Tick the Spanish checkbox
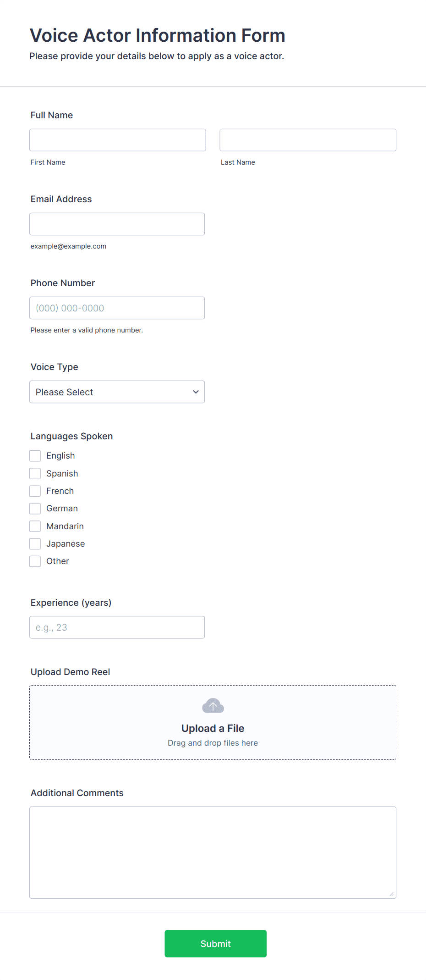 point(35,473)
